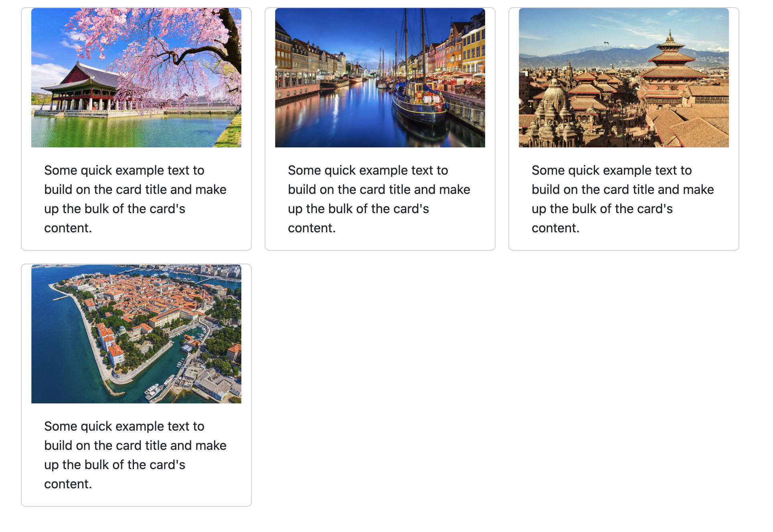This screenshot has width=773, height=532.
Task: Click the text under aerial peninsula photo
Action: tap(135, 455)
